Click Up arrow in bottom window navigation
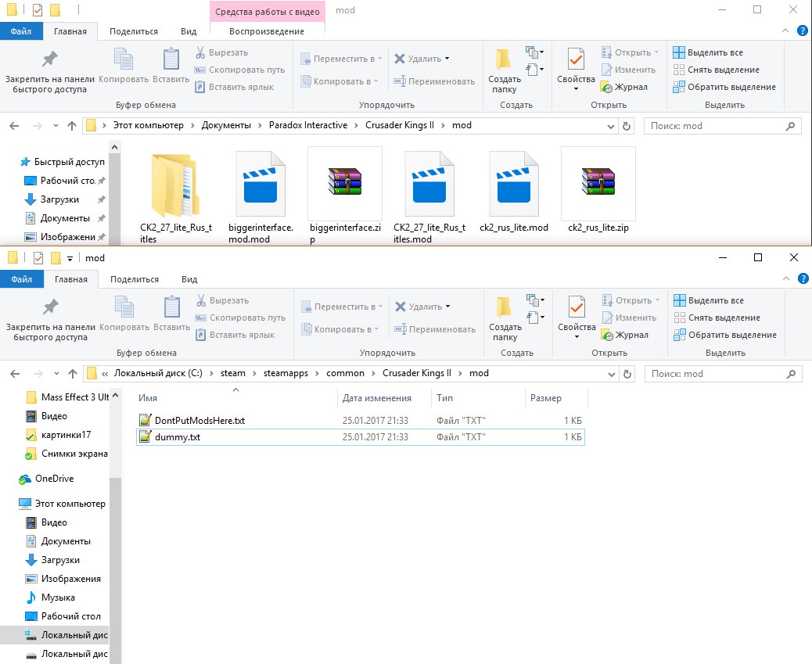 point(73,373)
